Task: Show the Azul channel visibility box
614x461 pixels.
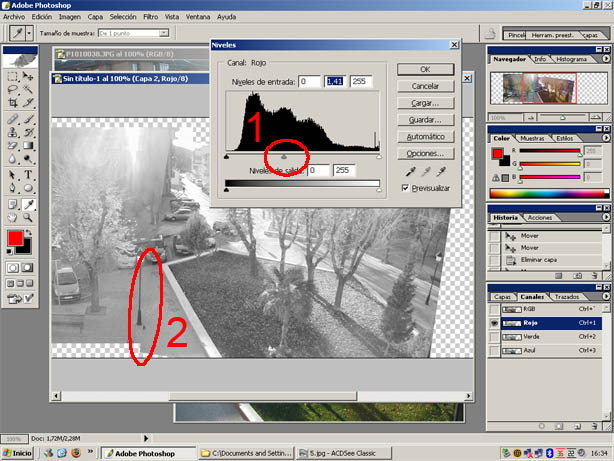Action: click(494, 350)
